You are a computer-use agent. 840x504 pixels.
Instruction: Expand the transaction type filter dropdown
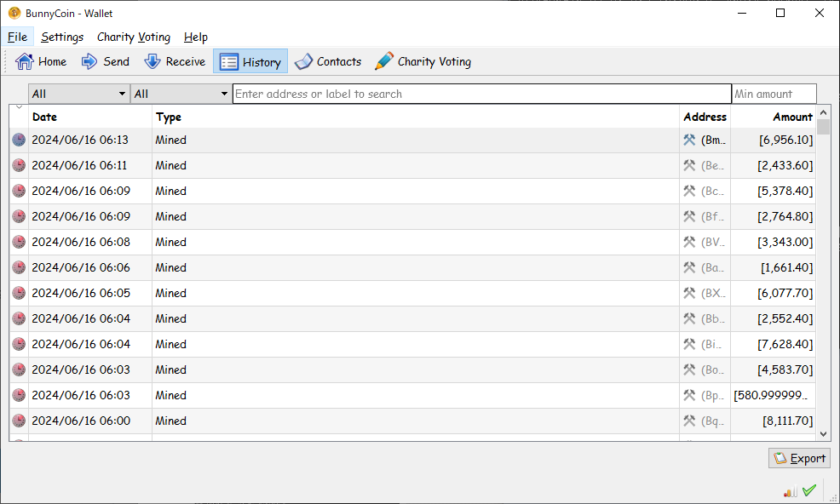click(x=181, y=94)
